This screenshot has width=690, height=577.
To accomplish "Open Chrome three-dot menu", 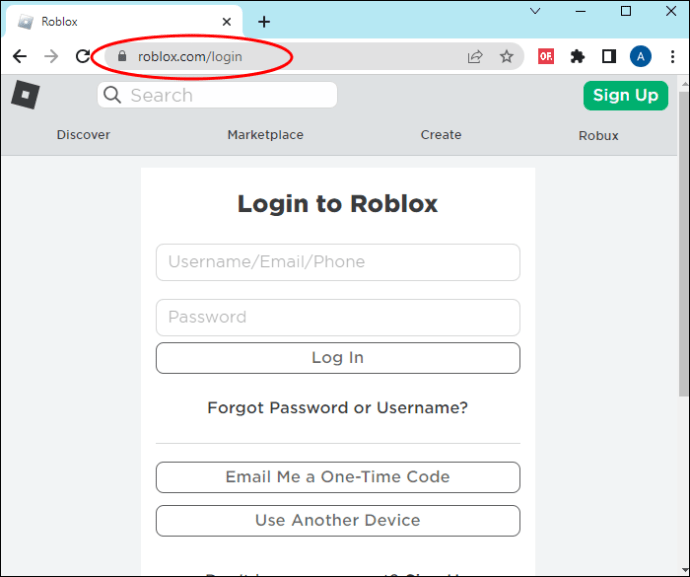I will (x=672, y=56).
